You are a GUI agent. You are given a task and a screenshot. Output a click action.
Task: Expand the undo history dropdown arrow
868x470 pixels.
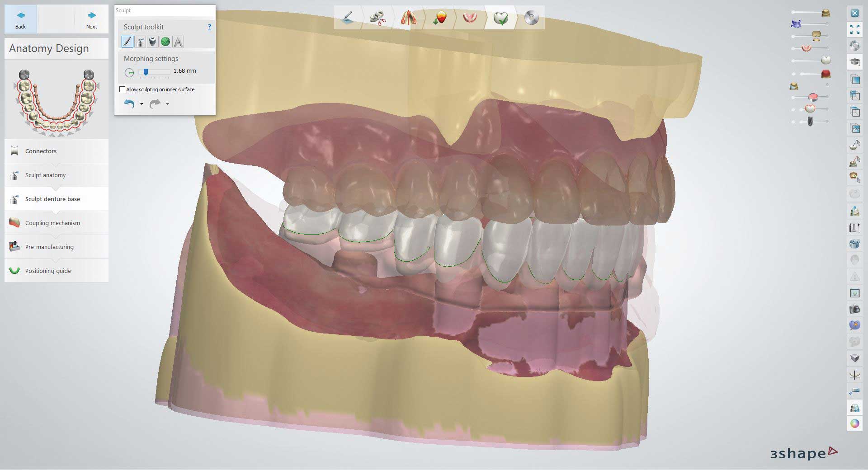coord(142,104)
